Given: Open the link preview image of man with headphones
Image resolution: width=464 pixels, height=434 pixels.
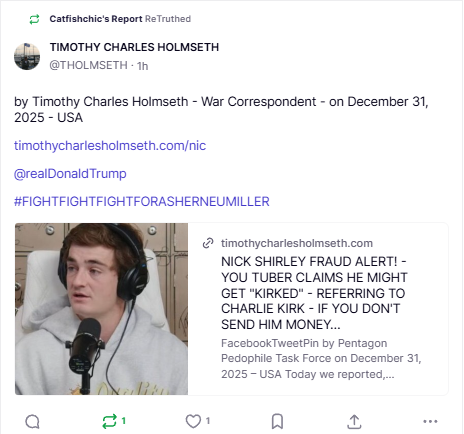Looking at the screenshot, I should coord(101,309).
